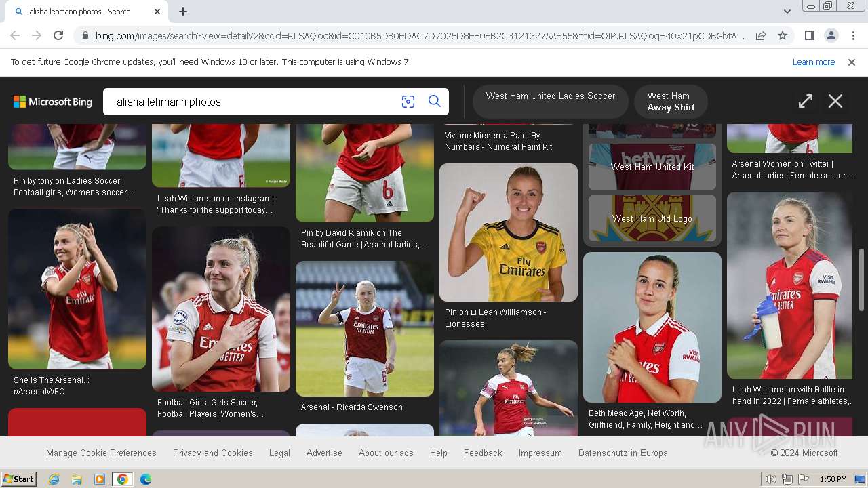
Task: Open the She is The Arsenal image
Action: click(x=77, y=289)
